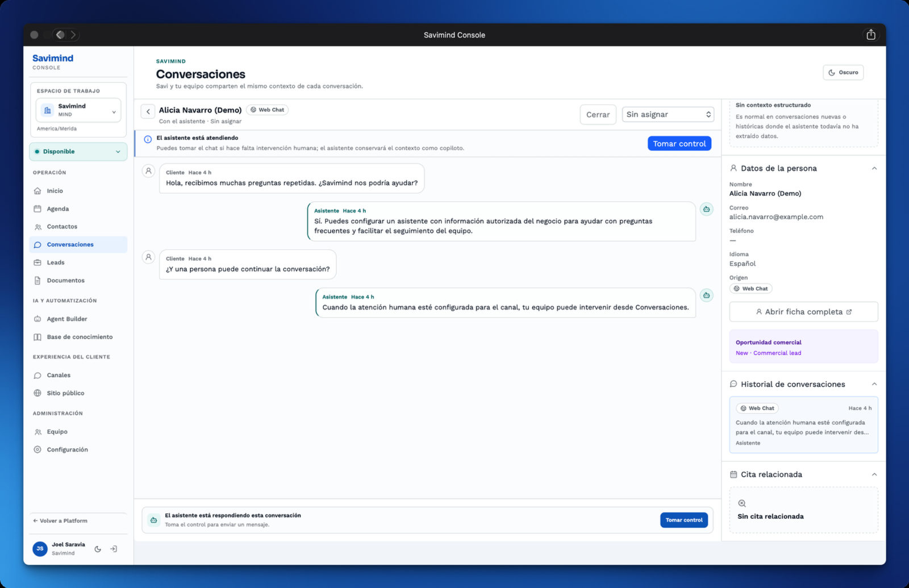
Task: Collapse the Cita relacionada section
Action: pyautogui.click(x=874, y=474)
